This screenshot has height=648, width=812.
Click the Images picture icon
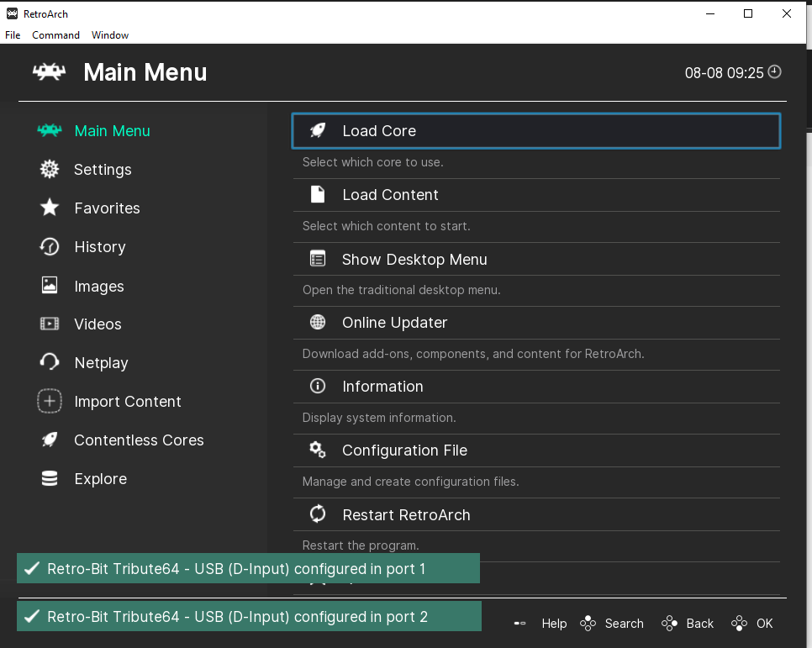tap(50, 286)
